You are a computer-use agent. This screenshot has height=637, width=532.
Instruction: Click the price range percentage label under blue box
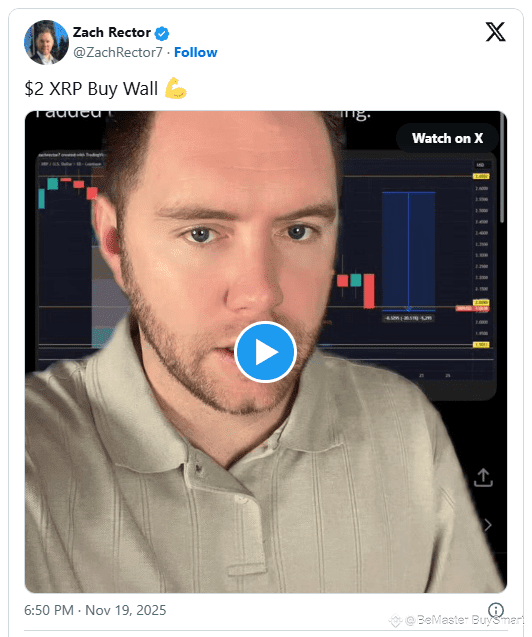(409, 318)
